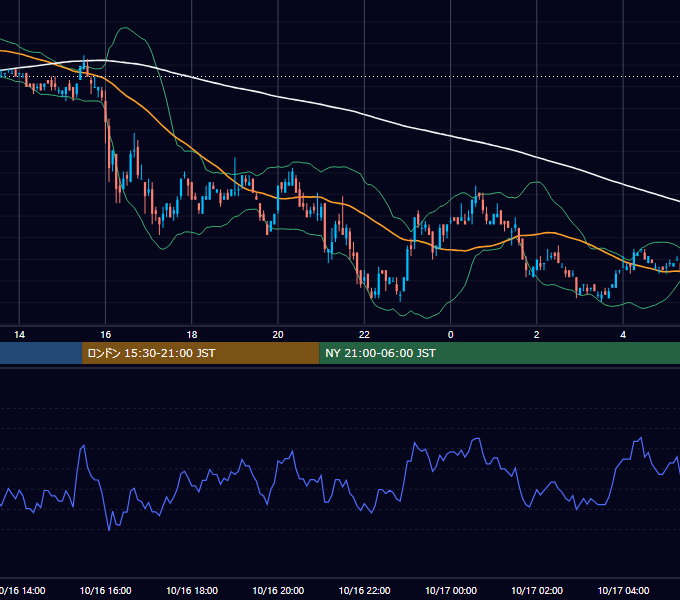The width and height of the screenshot is (680, 600).
Task: Click the NY 21:00-06:00 JST session bar
Action: 500,353
